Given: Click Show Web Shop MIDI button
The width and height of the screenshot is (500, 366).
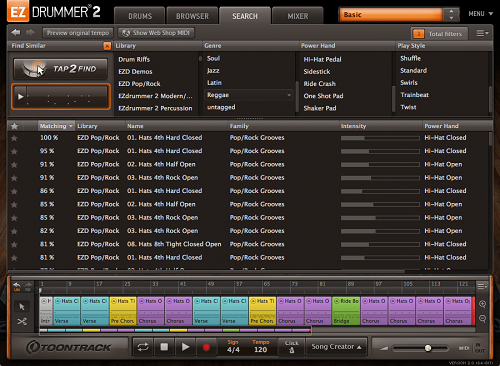Looking at the screenshot, I should coord(156,33).
